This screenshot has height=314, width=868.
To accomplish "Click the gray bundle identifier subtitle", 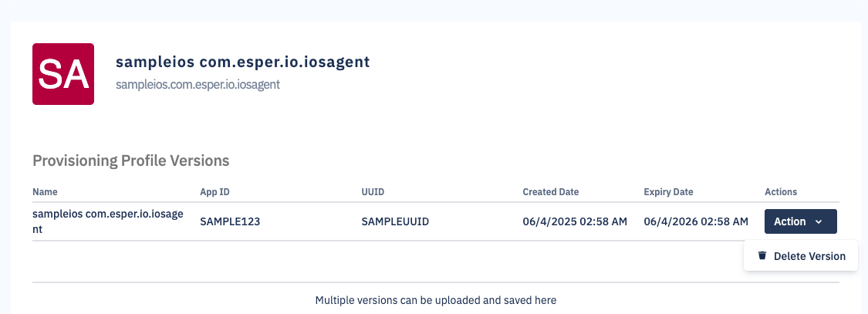I will click(198, 85).
